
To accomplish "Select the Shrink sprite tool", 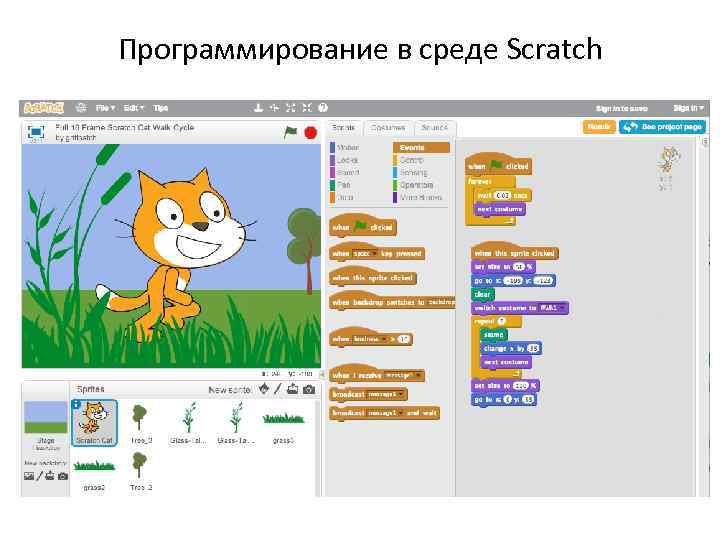I will [307, 107].
